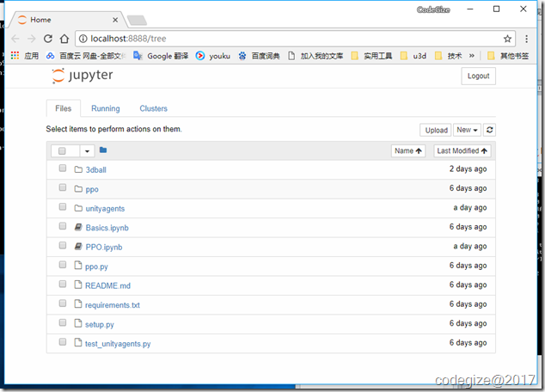
Task: Click the browser back arrow
Action: point(15,39)
